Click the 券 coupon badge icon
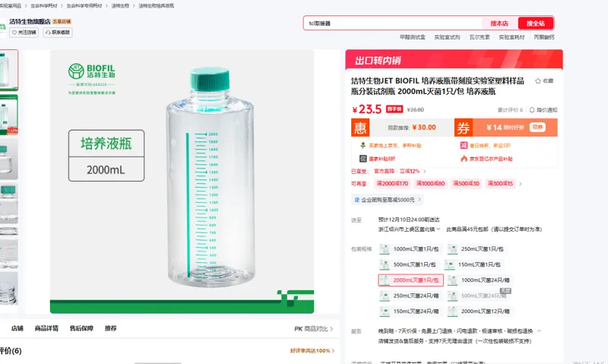 click(464, 128)
